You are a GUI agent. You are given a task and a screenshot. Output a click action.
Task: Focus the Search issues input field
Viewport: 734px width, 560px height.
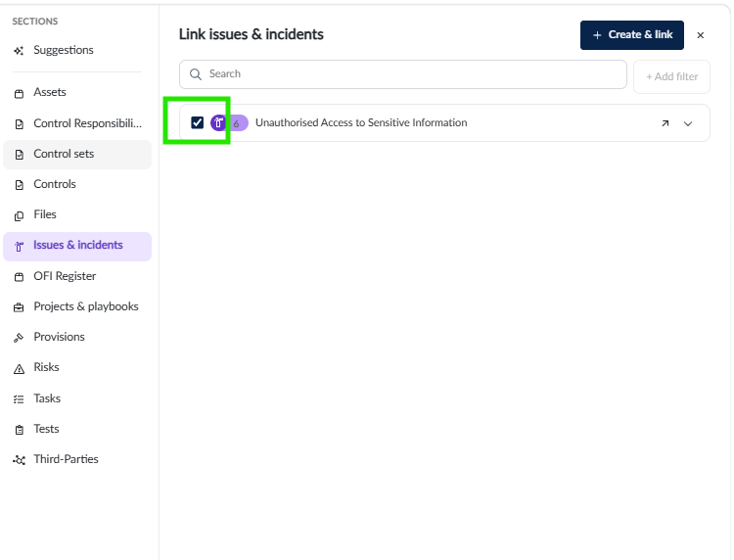403,74
